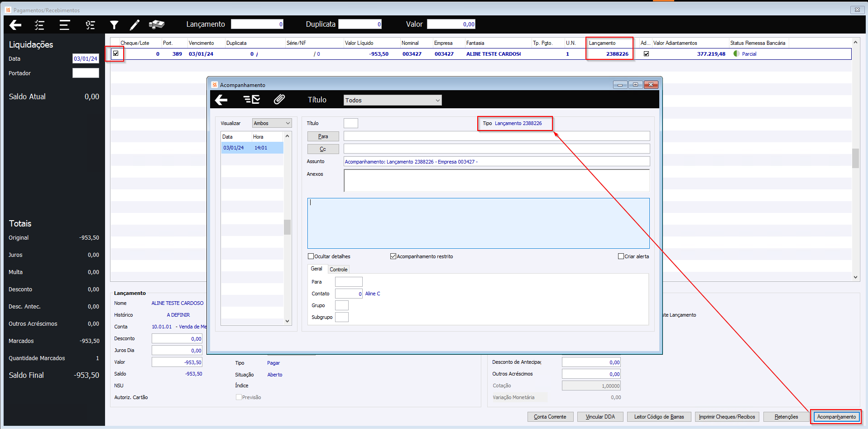Click Leitor Código de Barras button
868x429 pixels.
click(x=659, y=417)
